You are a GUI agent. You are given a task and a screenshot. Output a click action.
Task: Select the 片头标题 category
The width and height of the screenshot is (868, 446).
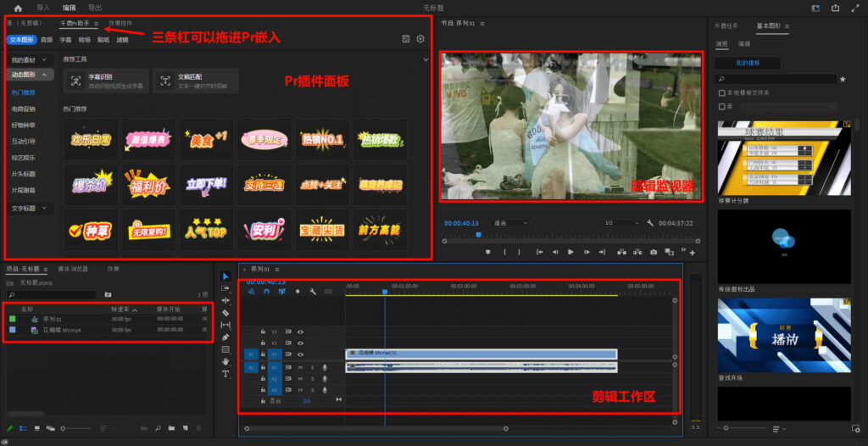click(x=23, y=174)
